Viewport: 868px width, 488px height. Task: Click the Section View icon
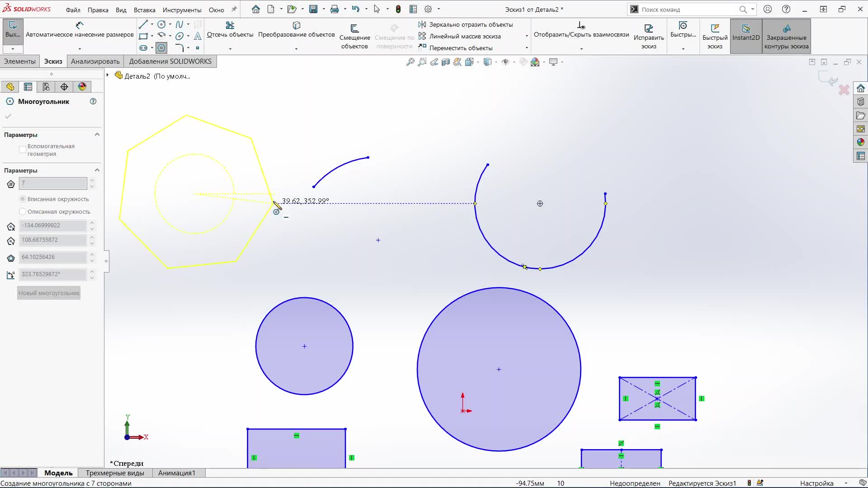pyautogui.click(x=446, y=62)
